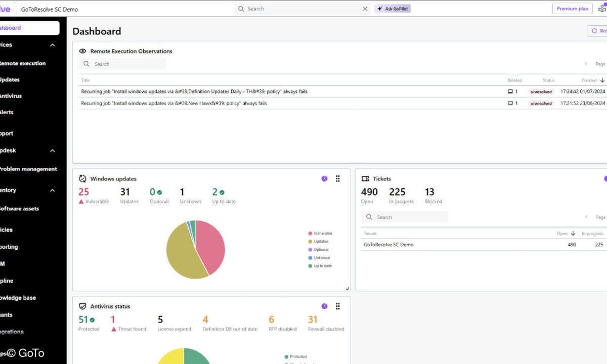Click the "4" Definition DB out of date count
Screen dimensions: 607x364
(205, 320)
